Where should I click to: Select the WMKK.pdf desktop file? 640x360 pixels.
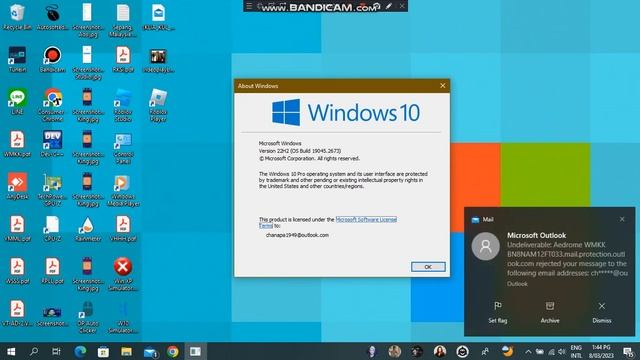click(x=17, y=144)
